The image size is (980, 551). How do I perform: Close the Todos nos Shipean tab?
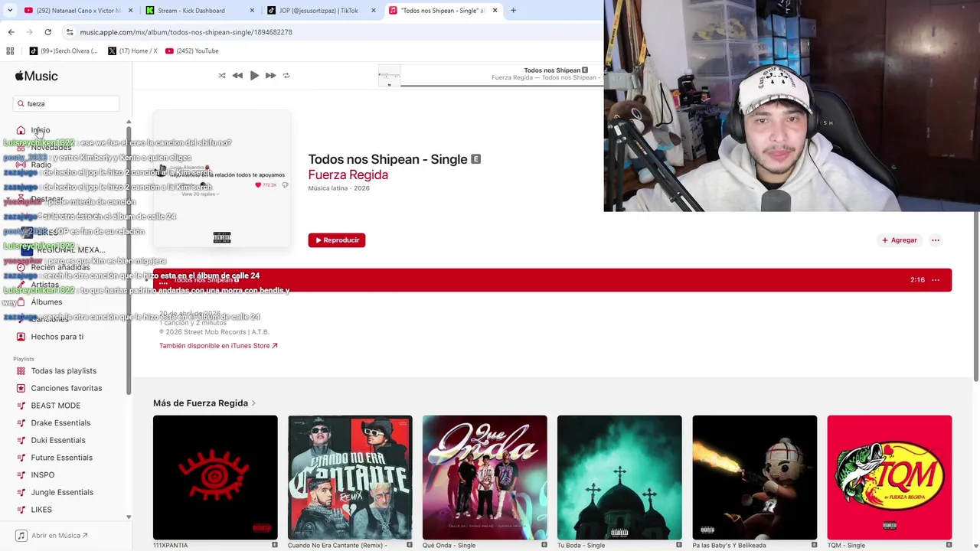point(495,11)
